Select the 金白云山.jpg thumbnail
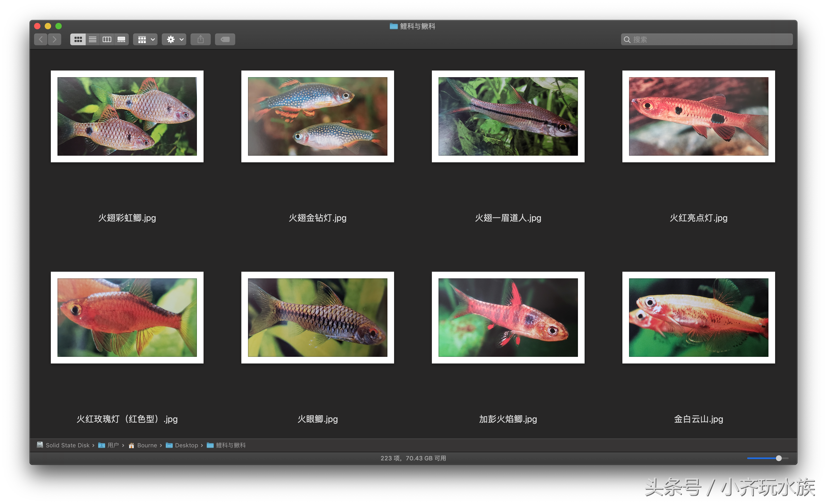The height and width of the screenshot is (504, 827). point(698,317)
